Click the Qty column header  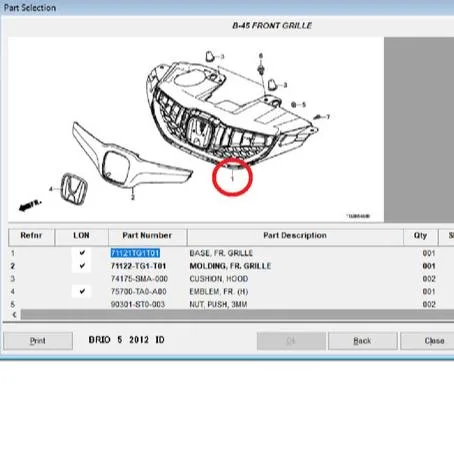pyautogui.click(x=420, y=237)
